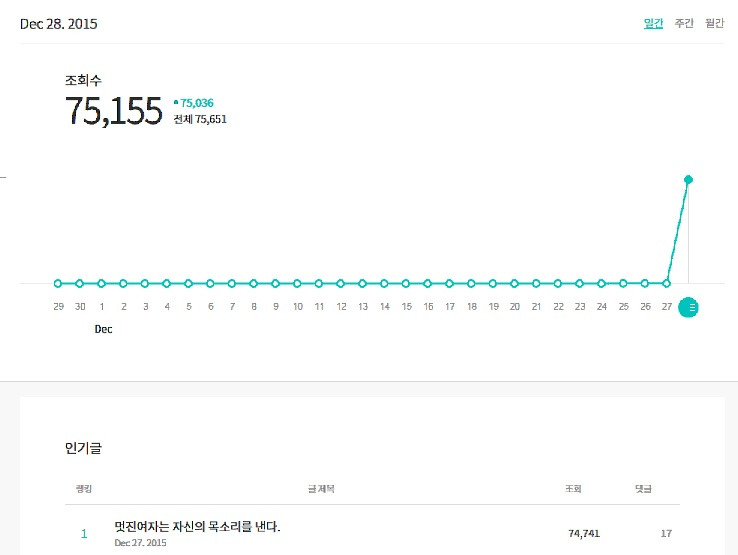Switch to the 월간 monthly tab
This screenshot has height=555, width=738.
point(714,23)
